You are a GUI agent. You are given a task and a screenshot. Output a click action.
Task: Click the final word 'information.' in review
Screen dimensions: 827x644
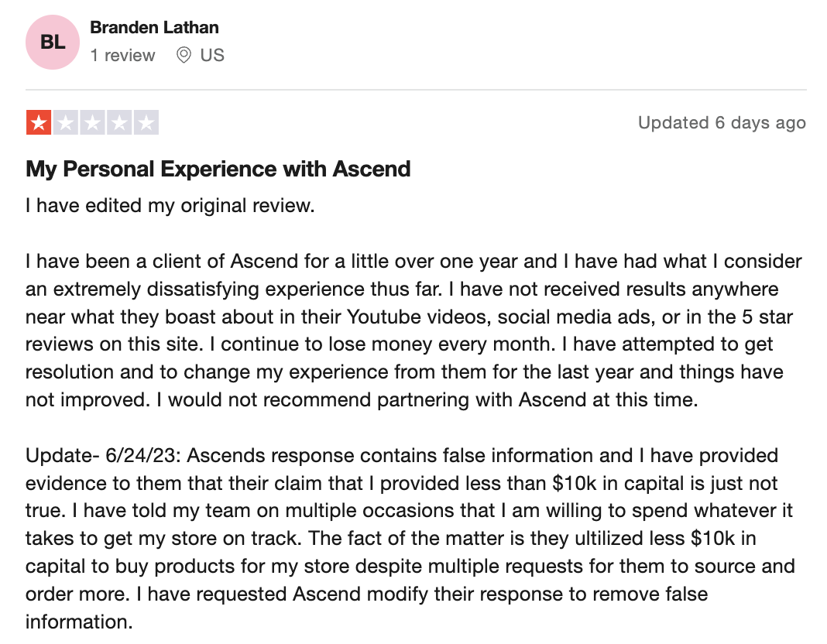(79, 622)
